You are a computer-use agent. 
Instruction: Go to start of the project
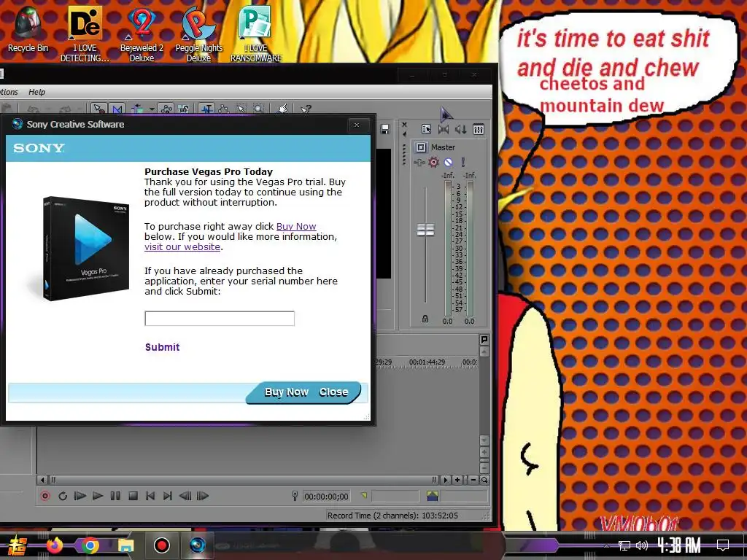[x=150, y=496]
